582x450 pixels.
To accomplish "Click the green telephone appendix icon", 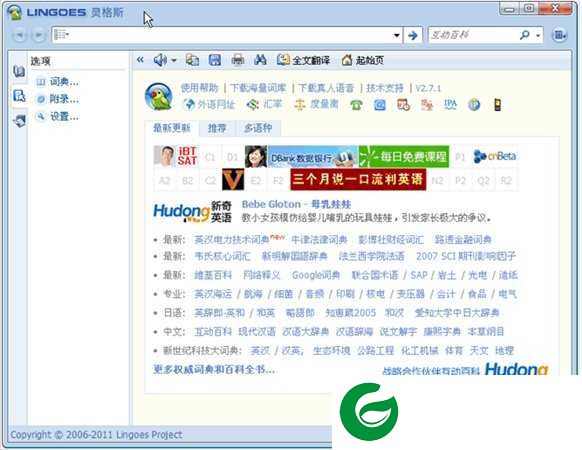I will (x=356, y=105).
